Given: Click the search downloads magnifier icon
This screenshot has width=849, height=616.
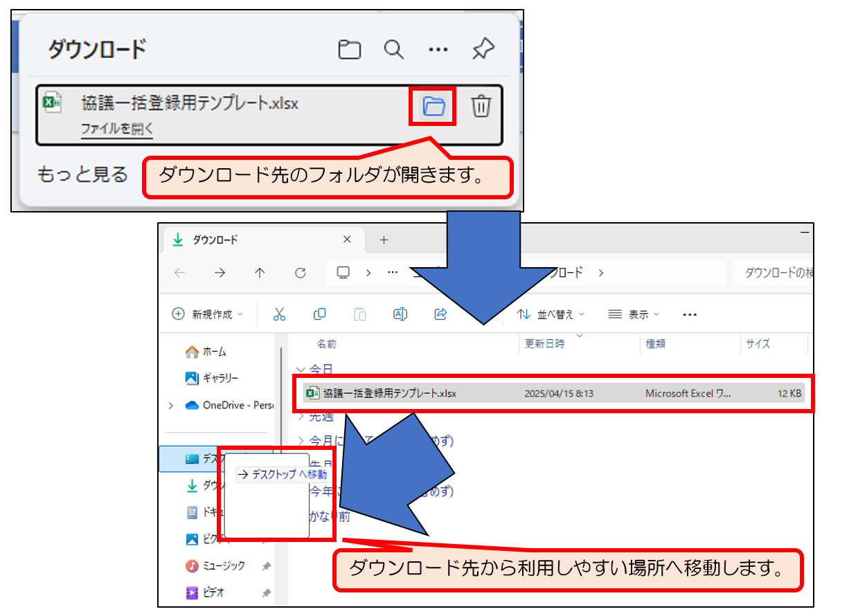Looking at the screenshot, I should (394, 50).
